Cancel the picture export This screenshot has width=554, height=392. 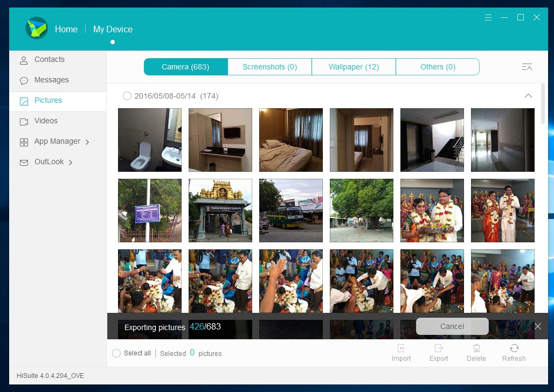452,326
